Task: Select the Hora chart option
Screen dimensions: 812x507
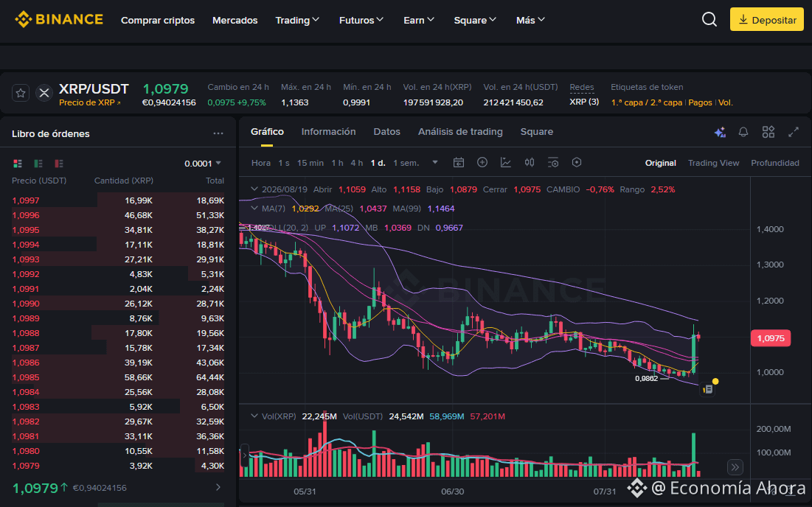Action: (261, 163)
